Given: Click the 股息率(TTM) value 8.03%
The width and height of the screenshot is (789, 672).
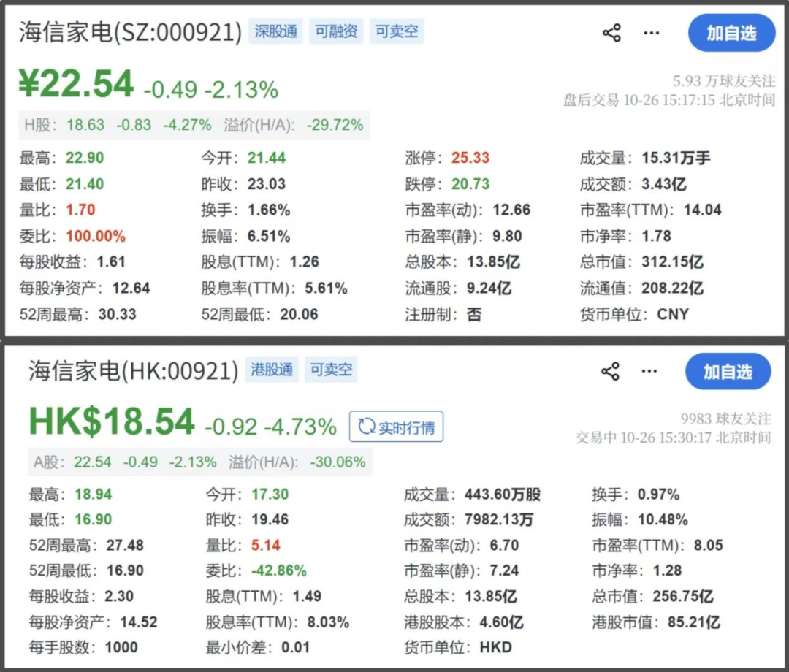Looking at the screenshot, I should click(x=328, y=622).
